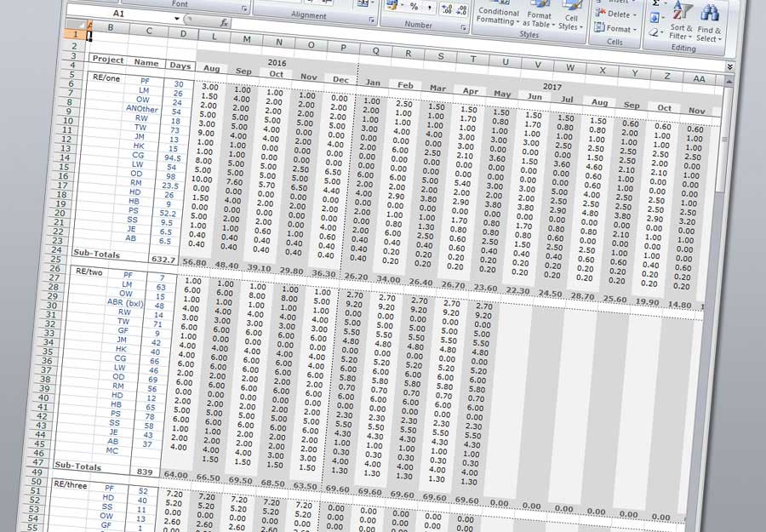Click the Delete cells icon
Image resolution: width=766 pixels, height=532 pixels.
[x=600, y=13]
